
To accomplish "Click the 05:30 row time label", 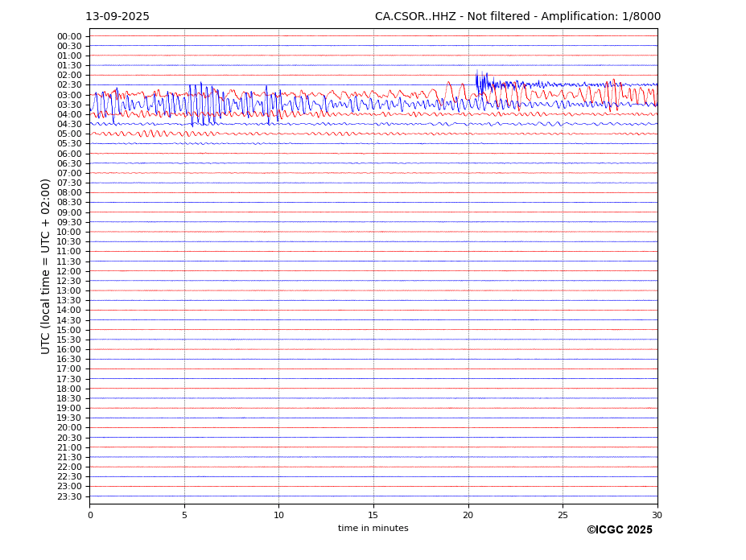I will 69,144.
